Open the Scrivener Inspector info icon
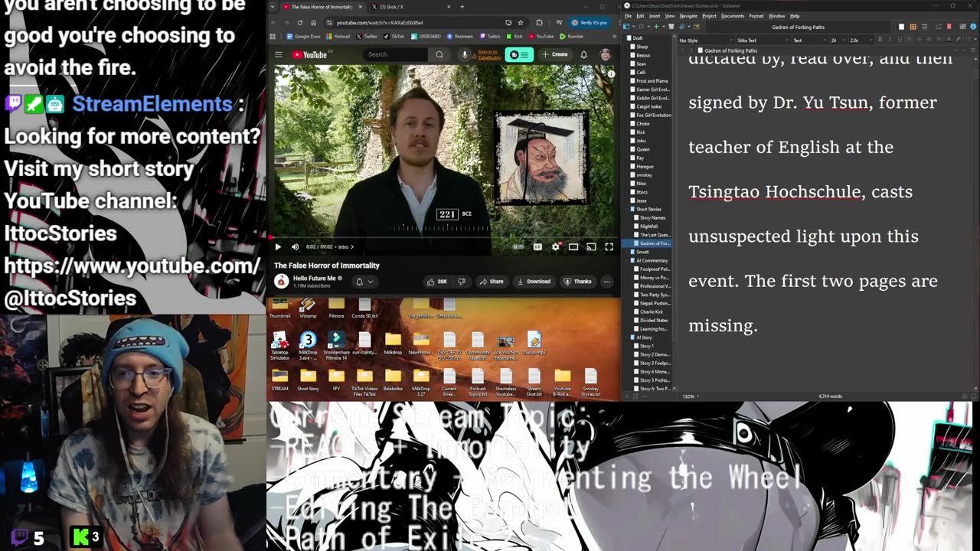The height and width of the screenshot is (551, 980). point(973,27)
